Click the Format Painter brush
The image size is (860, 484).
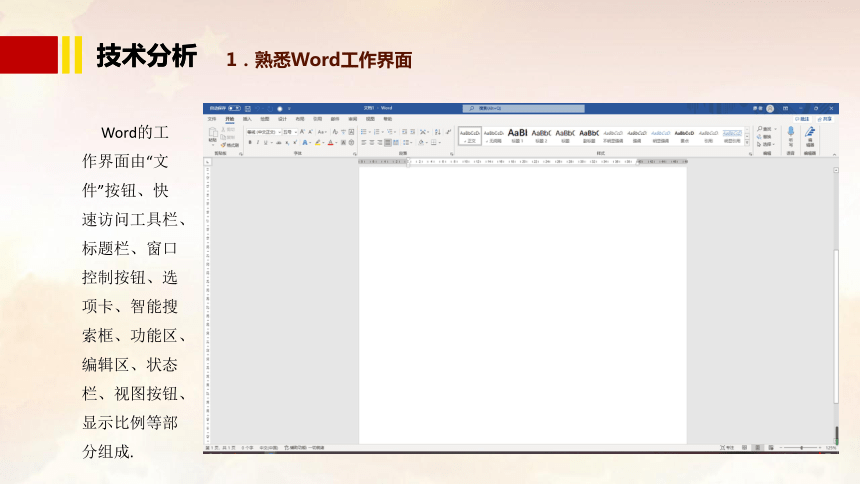(230, 145)
